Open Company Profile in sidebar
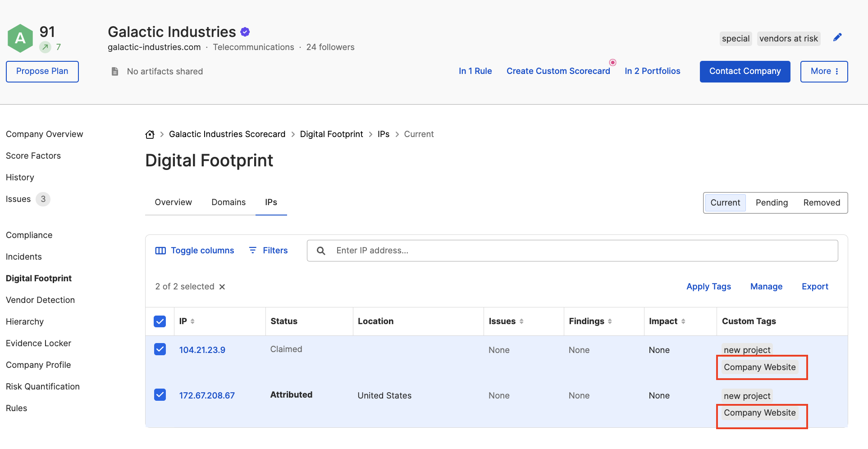Image resolution: width=868 pixels, height=449 pixels. click(x=38, y=365)
